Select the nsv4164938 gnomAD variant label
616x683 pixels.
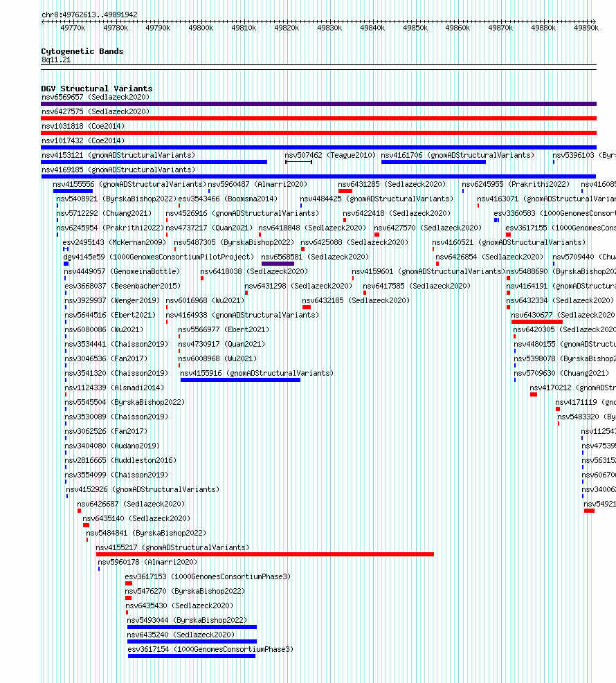point(242,315)
